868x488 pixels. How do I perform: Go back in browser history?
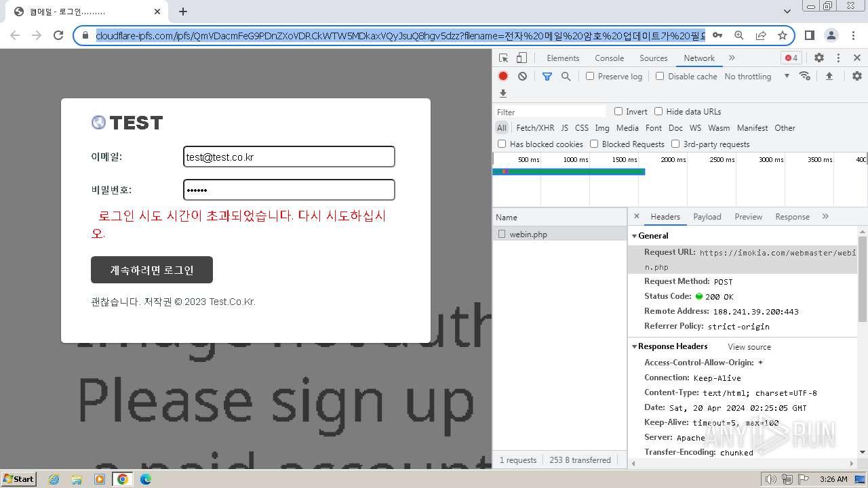pyautogui.click(x=15, y=35)
